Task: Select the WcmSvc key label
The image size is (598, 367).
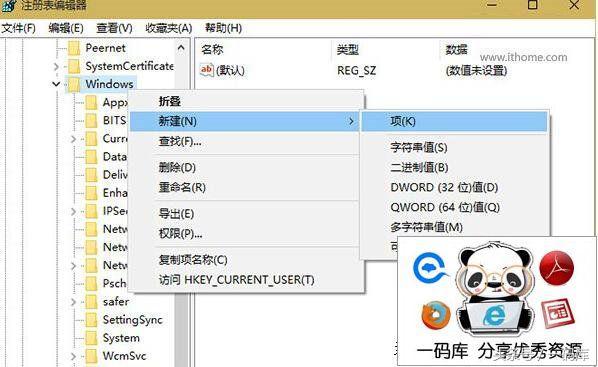Action: click(x=125, y=356)
